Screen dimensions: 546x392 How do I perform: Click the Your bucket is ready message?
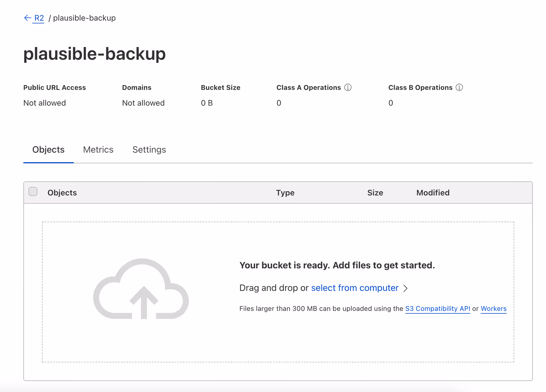click(x=337, y=265)
